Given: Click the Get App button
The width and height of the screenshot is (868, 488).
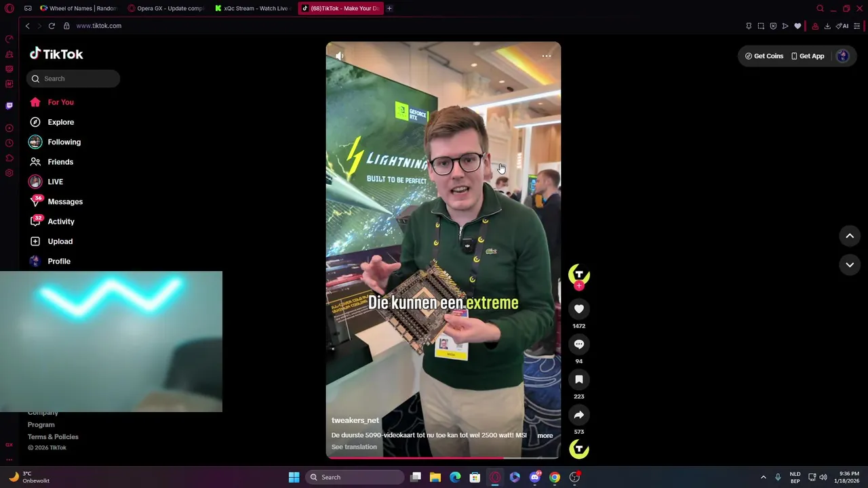Looking at the screenshot, I should tap(808, 56).
